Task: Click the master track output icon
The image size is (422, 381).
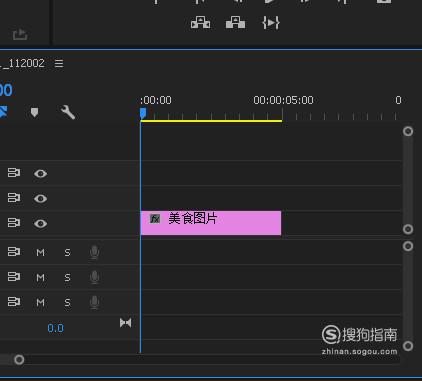Action: tap(125, 323)
